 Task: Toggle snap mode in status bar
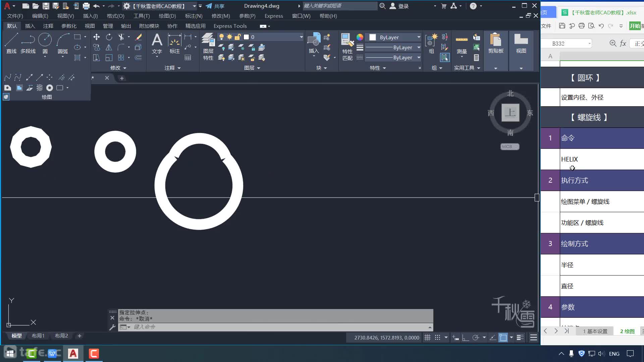437,338
